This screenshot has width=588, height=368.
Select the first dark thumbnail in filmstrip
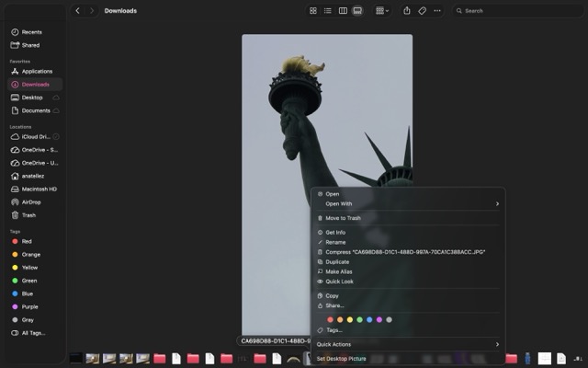coord(76,358)
